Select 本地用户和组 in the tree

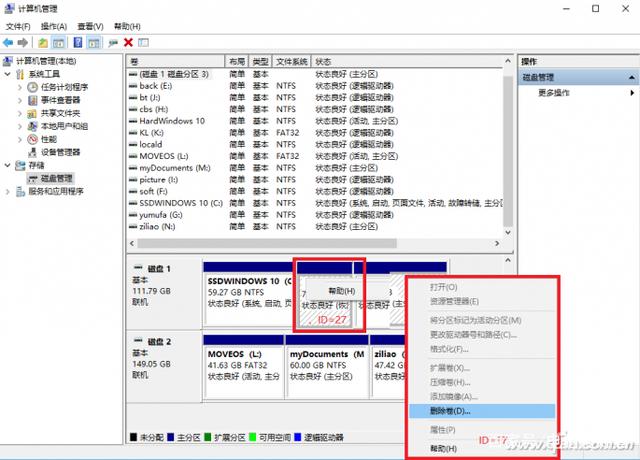coord(64,126)
